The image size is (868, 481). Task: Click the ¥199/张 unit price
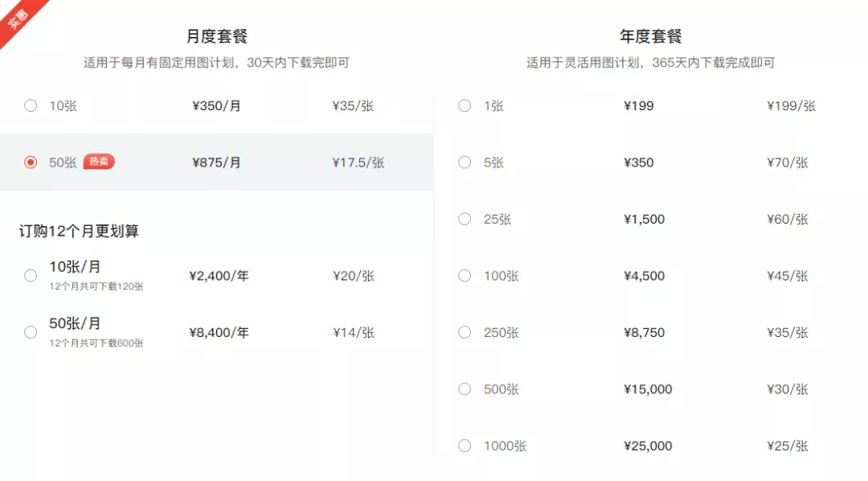click(791, 106)
